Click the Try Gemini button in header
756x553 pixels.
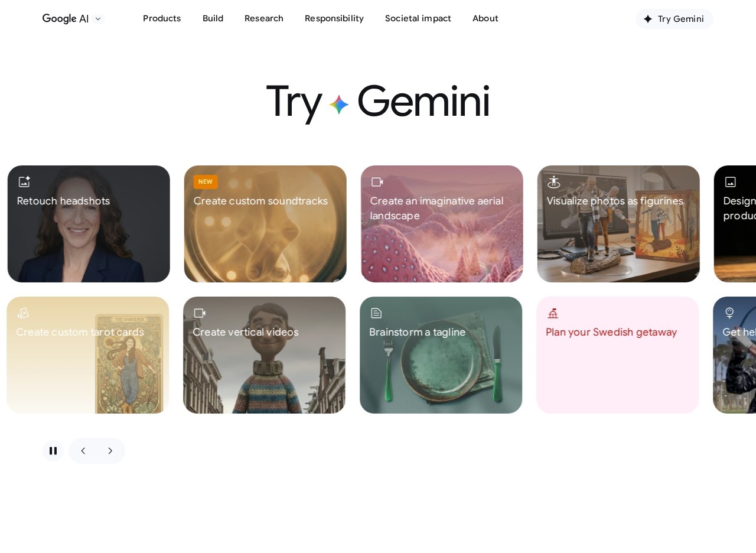674,19
